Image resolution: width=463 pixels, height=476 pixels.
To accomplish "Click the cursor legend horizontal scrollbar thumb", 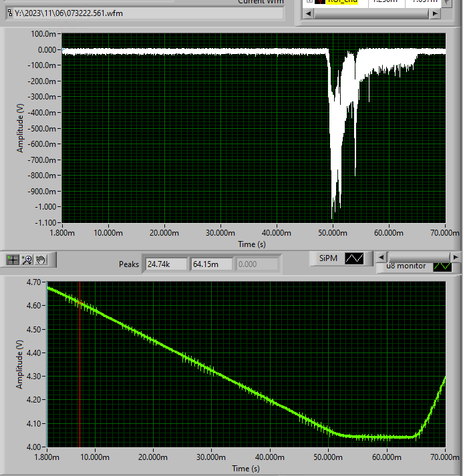I will pos(371,13).
